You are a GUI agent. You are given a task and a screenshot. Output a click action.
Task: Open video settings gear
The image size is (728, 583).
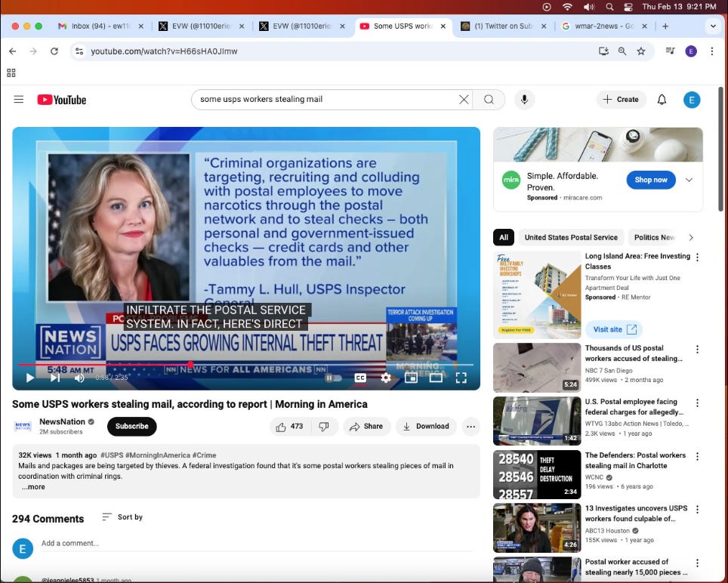(386, 378)
